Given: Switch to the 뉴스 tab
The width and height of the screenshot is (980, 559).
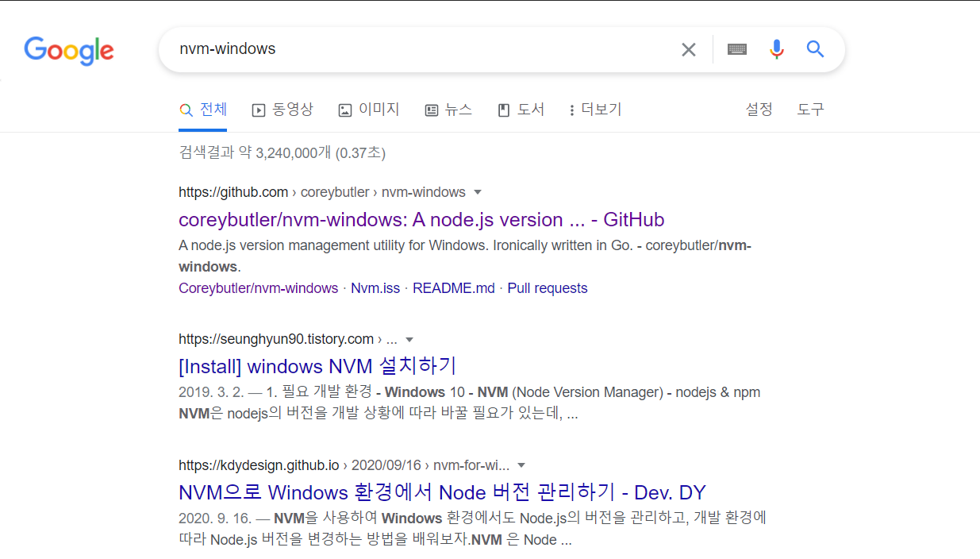Looking at the screenshot, I should [448, 110].
